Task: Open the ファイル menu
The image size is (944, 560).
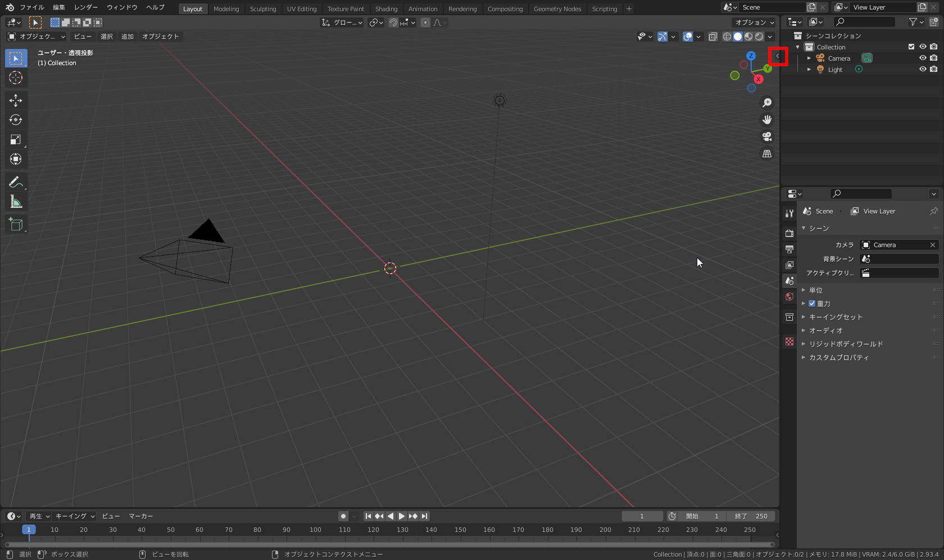Action: click(32, 7)
